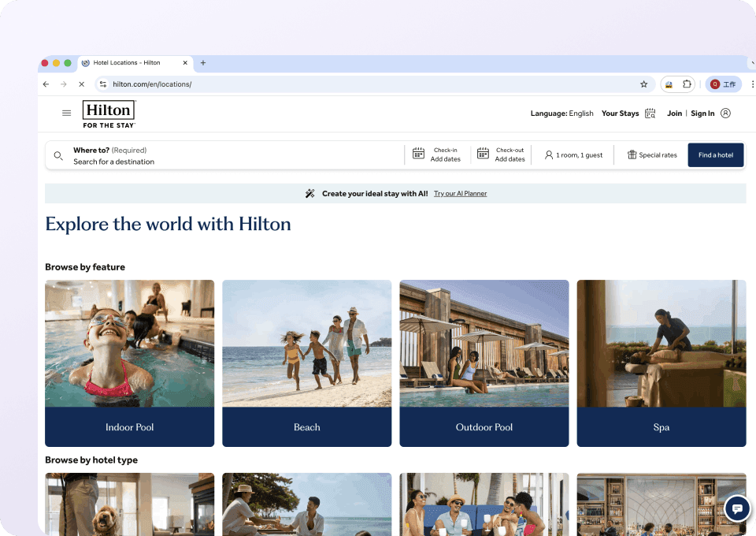Stop page loading with the X button

click(81, 84)
